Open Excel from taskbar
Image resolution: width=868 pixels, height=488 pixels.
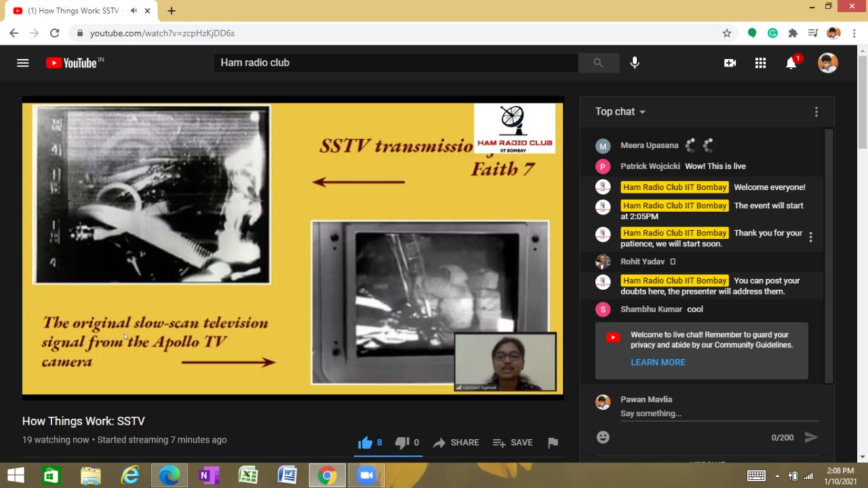tap(248, 475)
